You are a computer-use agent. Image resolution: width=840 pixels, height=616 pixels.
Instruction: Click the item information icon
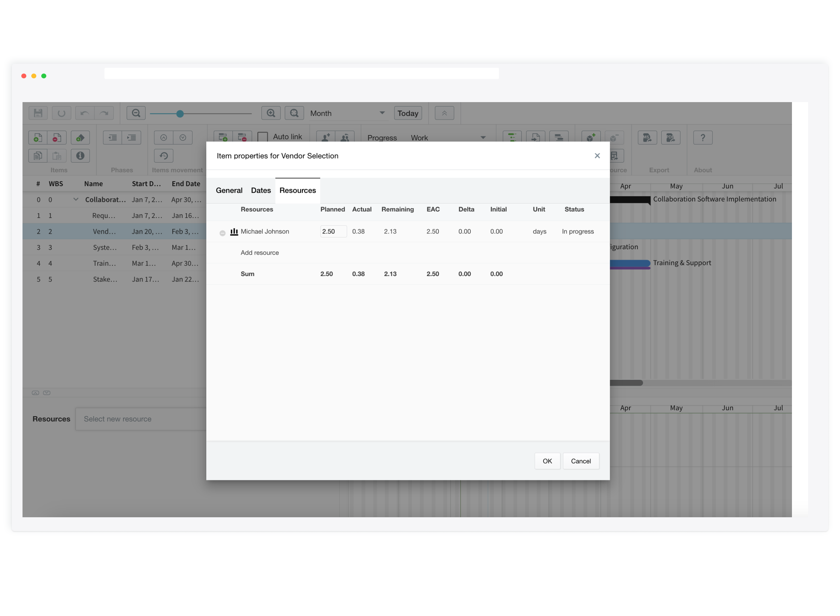pyautogui.click(x=80, y=156)
